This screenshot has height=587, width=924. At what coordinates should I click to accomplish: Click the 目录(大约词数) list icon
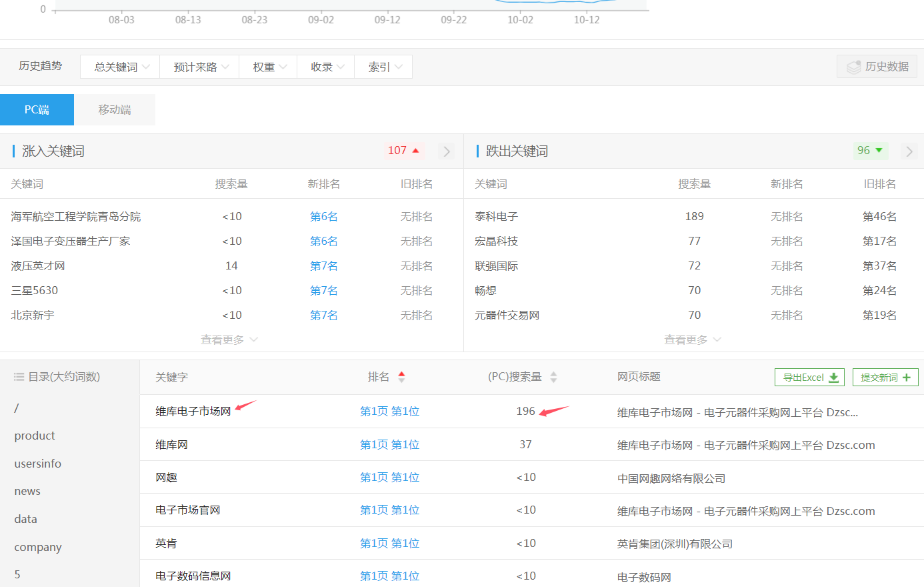coord(19,377)
